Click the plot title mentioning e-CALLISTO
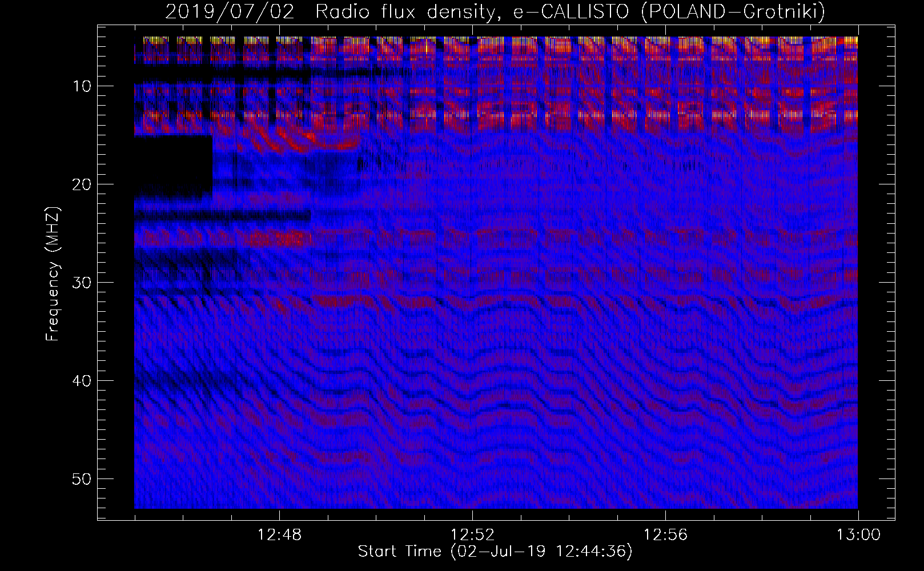This screenshot has height=571, width=924. (x=495, y=11)
